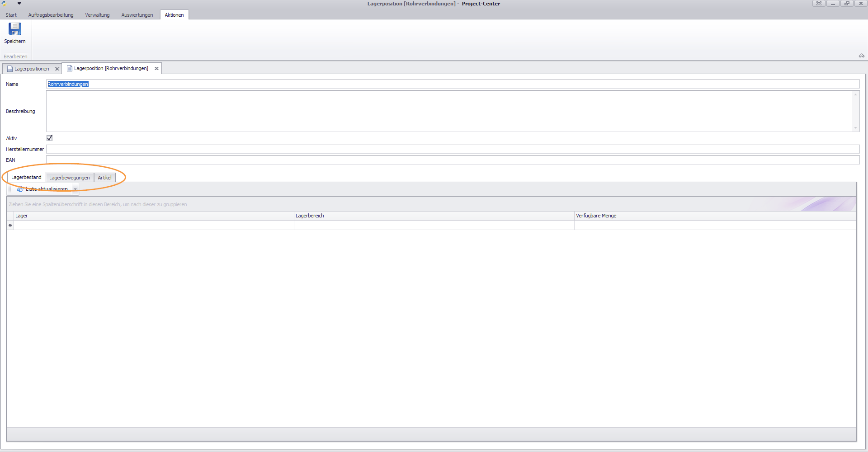Image resolution: width=868 pixels, height=452 pixels.
Task: Switch to the Artikel tab
Action: [104, 178]
